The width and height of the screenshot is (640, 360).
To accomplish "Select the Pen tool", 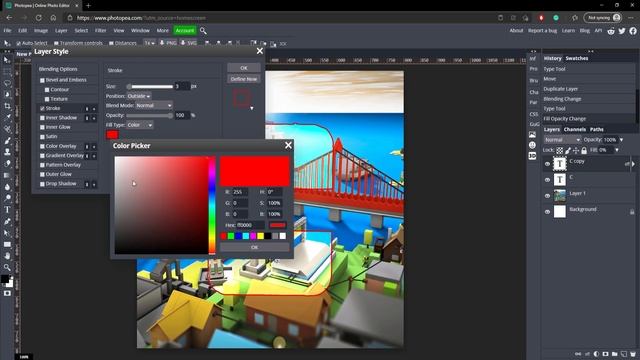I will point(7,221).
